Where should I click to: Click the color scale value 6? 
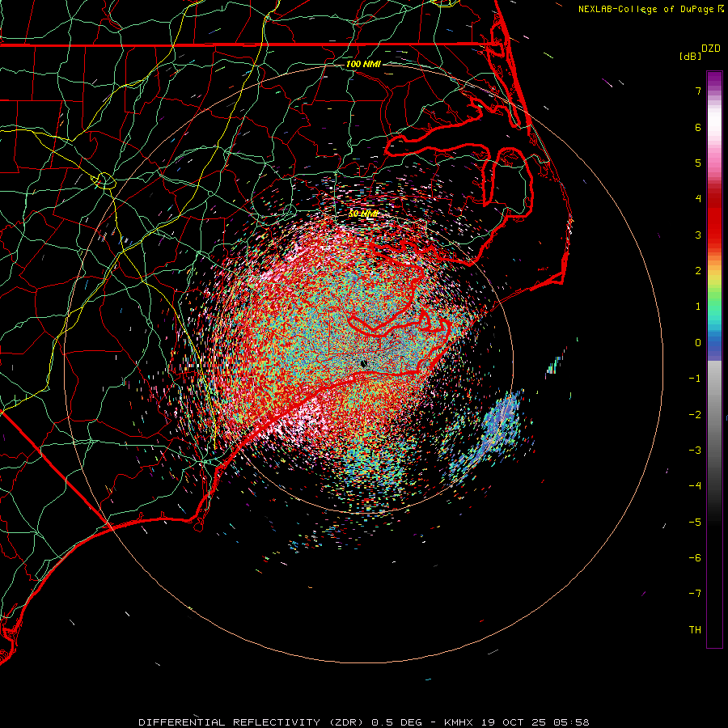coord(698,127)
